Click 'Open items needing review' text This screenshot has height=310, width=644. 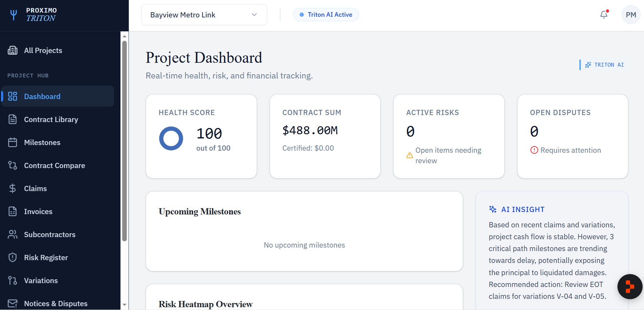[448, 156]
